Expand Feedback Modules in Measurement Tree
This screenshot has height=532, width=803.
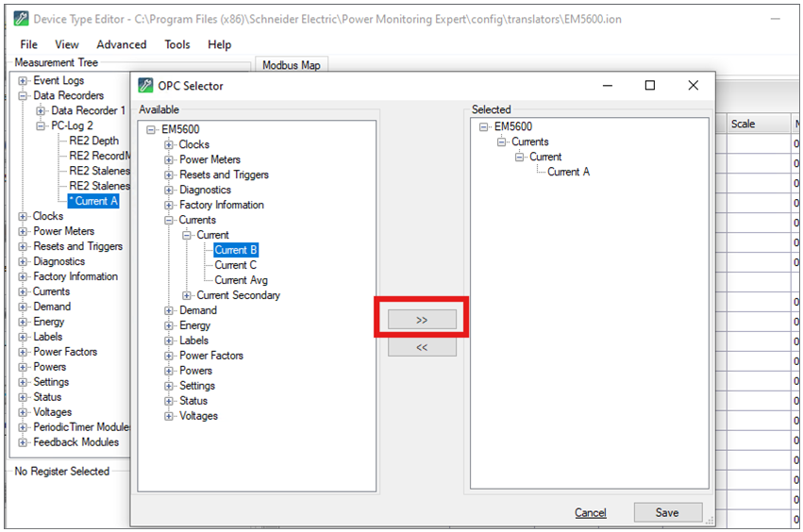point(23,442)
